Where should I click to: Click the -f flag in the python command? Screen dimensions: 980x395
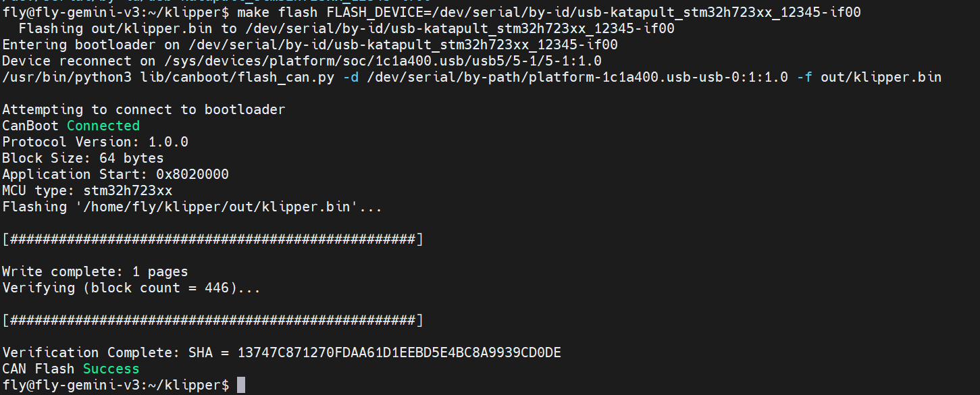804,77
